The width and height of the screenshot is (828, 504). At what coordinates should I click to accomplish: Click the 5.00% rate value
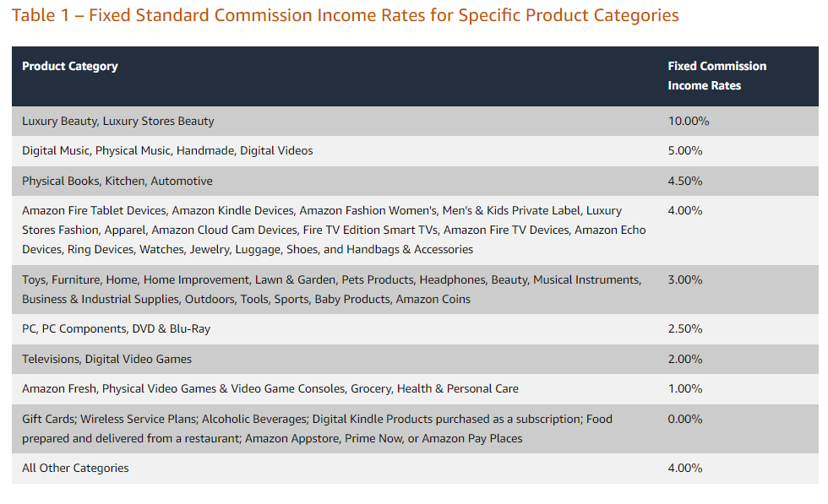coord(685,151)
